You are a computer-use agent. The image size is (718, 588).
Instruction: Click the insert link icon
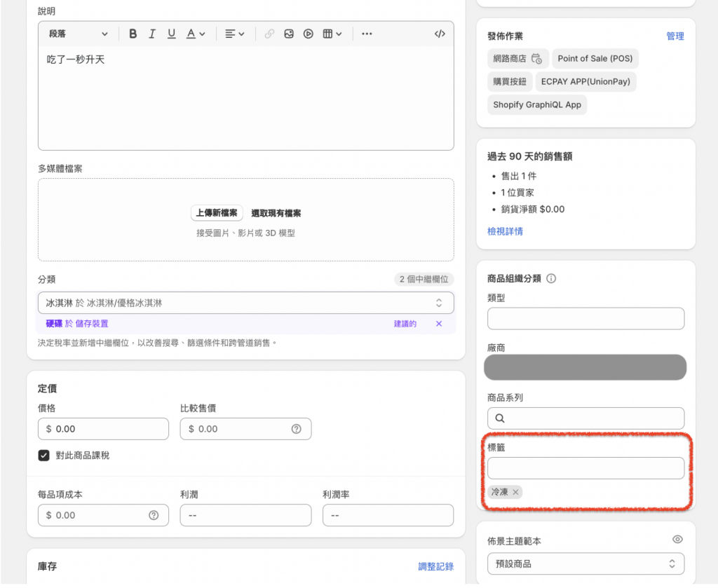click(269, 34)
